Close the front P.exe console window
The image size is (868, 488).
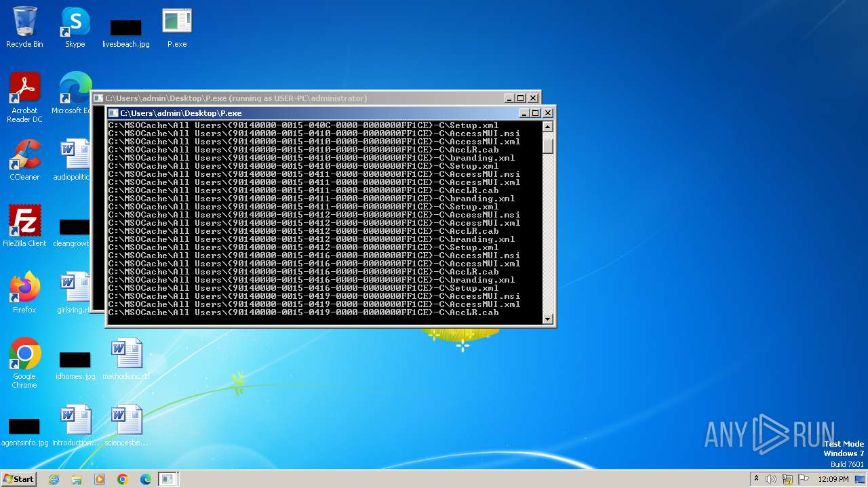tap(548, 113)
